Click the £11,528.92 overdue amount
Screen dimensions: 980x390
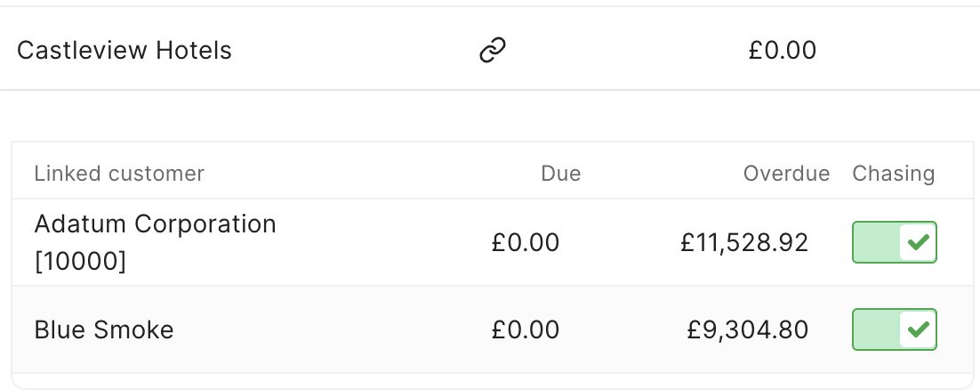point(744,242)
